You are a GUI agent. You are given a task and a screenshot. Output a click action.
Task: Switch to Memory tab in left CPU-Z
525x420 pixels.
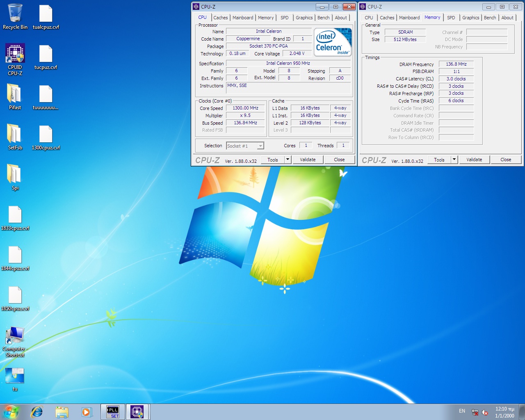point(266,18)
